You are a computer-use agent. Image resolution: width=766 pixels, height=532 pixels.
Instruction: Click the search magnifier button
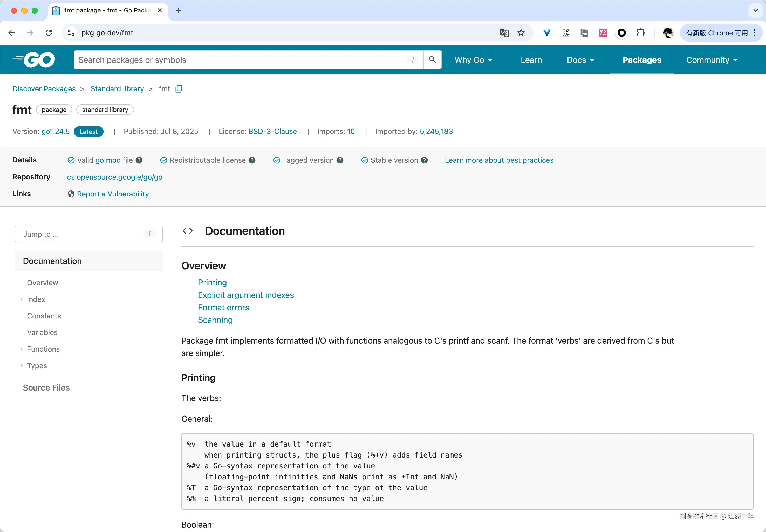[432, 60]
